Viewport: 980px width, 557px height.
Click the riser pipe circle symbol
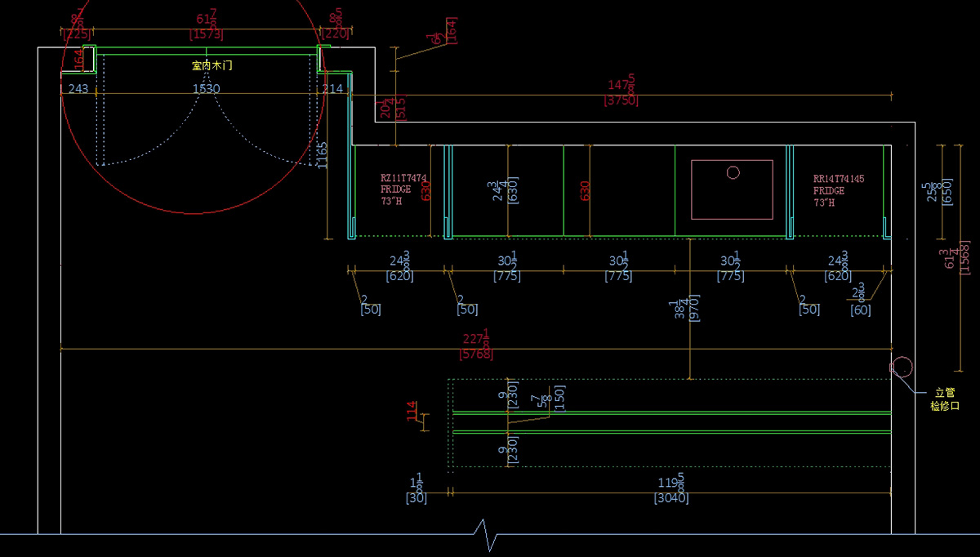[x=902, y=368]
